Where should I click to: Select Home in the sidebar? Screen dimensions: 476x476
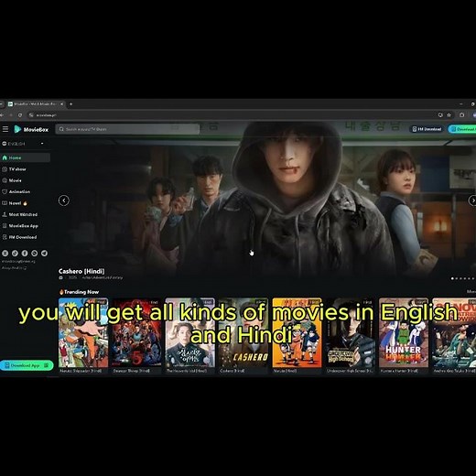pyautogui.click(x=26, y=157)
